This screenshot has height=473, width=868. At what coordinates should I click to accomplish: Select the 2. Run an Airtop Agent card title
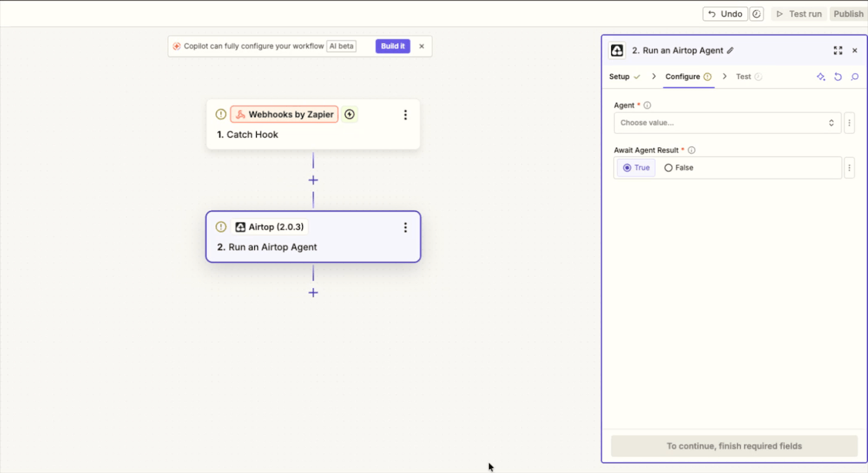pyautogui.click(x=267, y=247)
